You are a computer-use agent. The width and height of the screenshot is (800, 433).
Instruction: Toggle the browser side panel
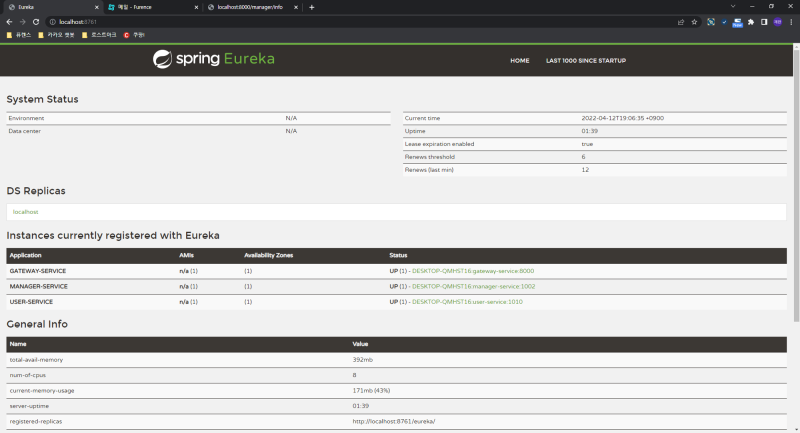click(x=764, y=22)
